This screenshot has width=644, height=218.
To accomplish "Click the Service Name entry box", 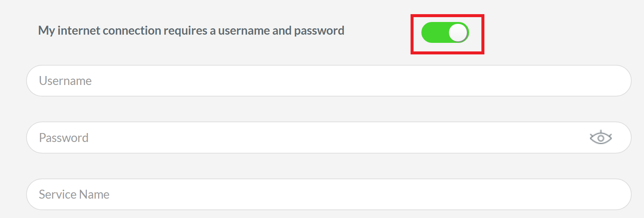I will point(149,194).
